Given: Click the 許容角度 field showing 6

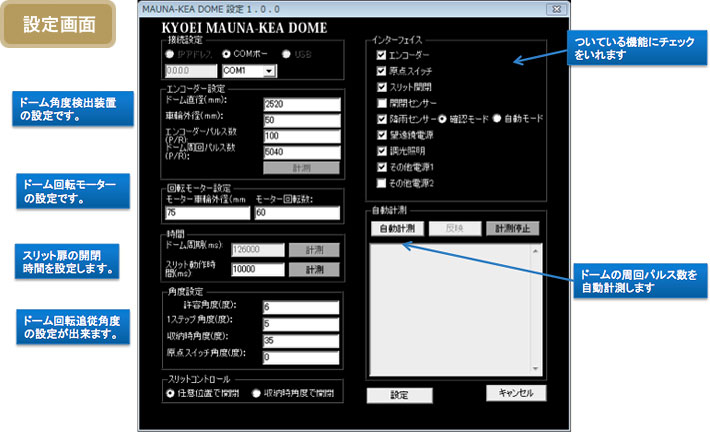Looking at the screenshot, I should click(x=301, y=307).
